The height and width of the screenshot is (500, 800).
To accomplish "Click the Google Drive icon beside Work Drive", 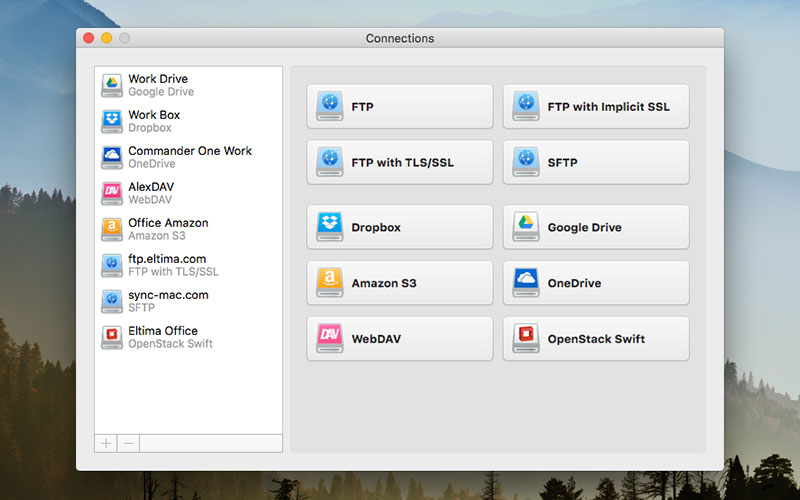I will click(112, 85).
